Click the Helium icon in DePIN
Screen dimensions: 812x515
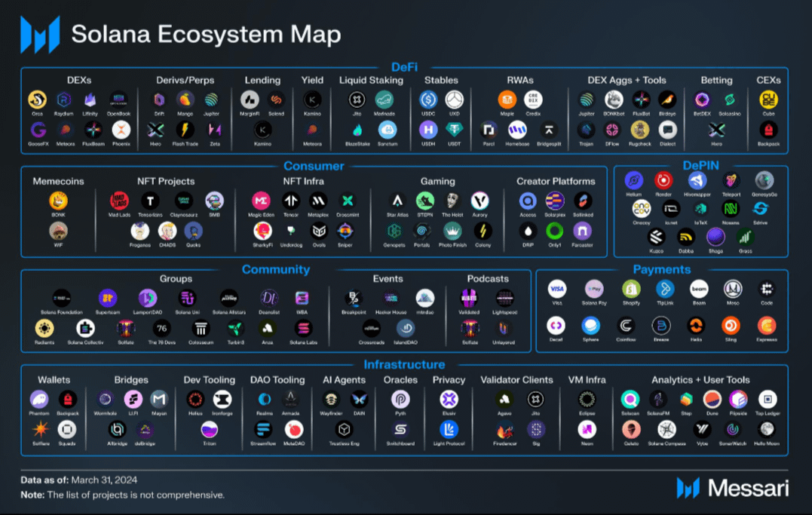tap(633, 180)
